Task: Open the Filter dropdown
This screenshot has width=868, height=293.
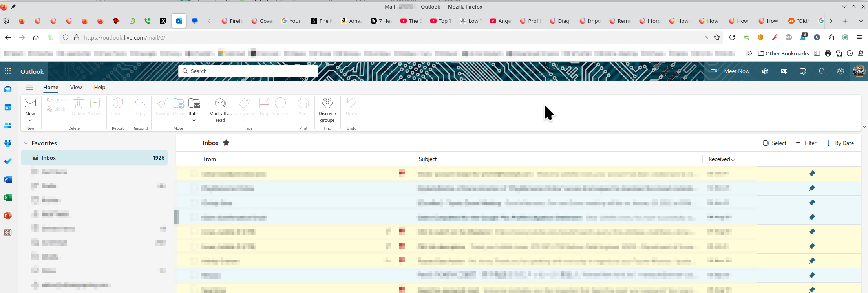Action: click(x=806, y=143)
